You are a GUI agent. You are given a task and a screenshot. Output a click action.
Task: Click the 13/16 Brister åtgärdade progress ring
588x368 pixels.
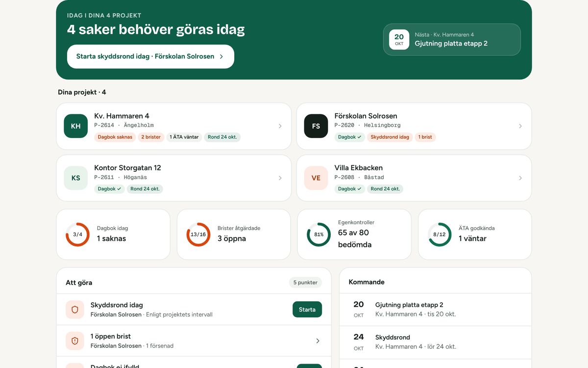click(x=198, y=235)
